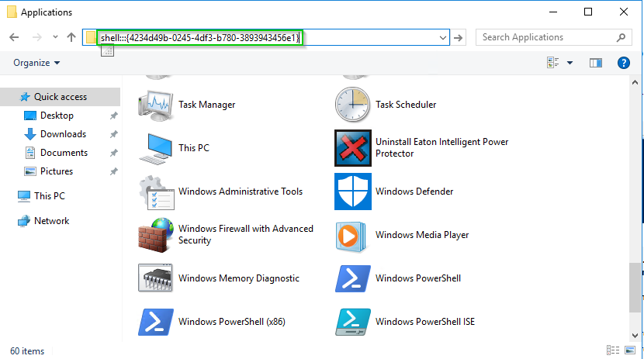Open Windows Memory Diagnostic chip icon

(x=154, y=278)
